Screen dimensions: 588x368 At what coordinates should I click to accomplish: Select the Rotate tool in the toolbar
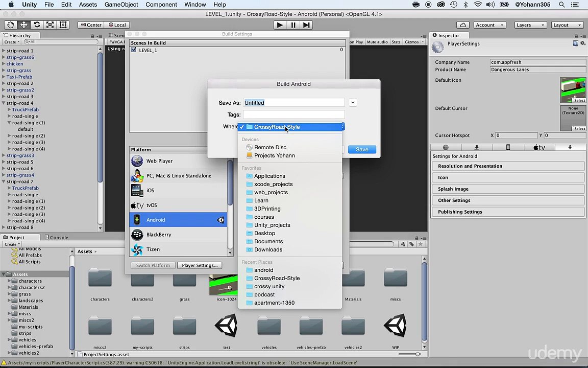tap(37, 25)
